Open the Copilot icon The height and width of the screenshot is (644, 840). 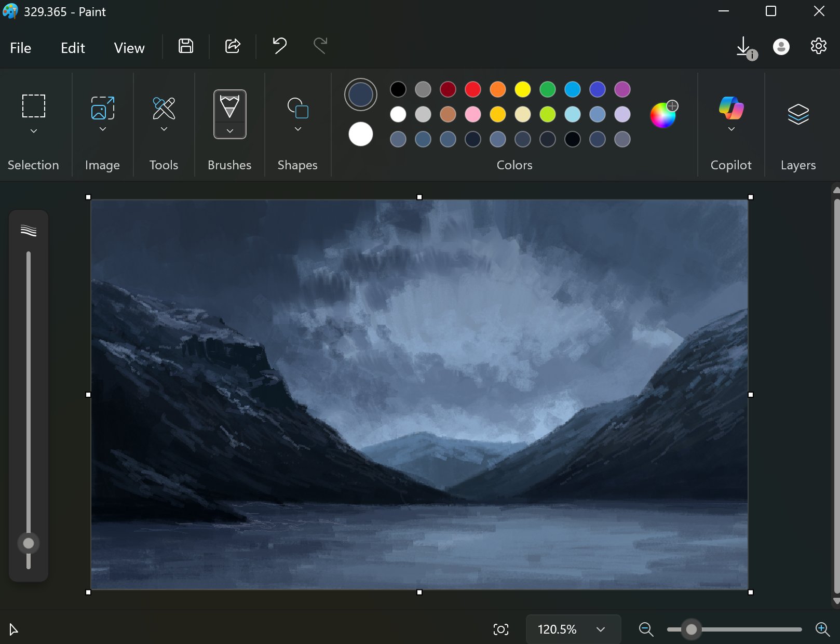(731, 109)
